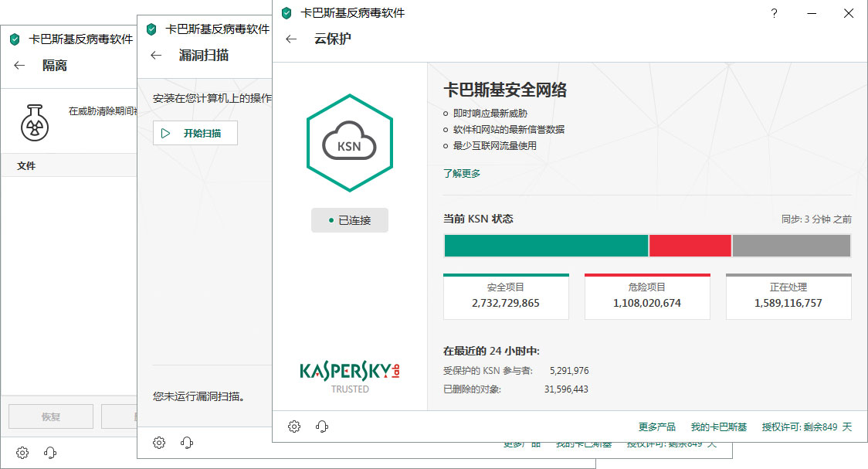The width and height of the screenshot is (868, 469).
Task: Open help question mark icon
Action: tap(774, 13)
